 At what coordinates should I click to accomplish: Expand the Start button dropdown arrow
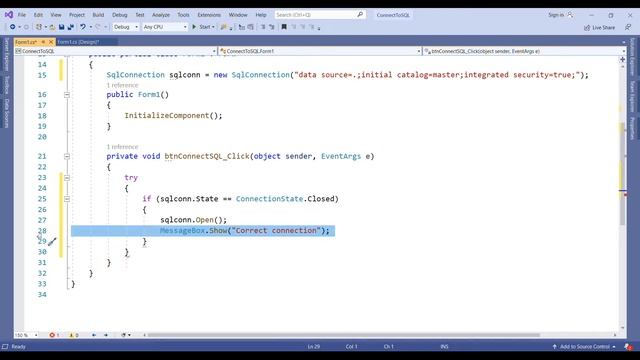[213, 27]
